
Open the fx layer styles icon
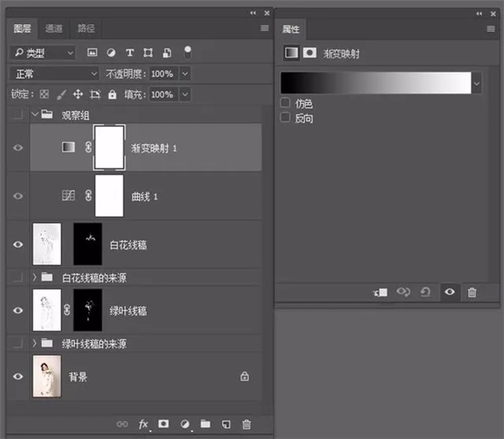[143, 424]
